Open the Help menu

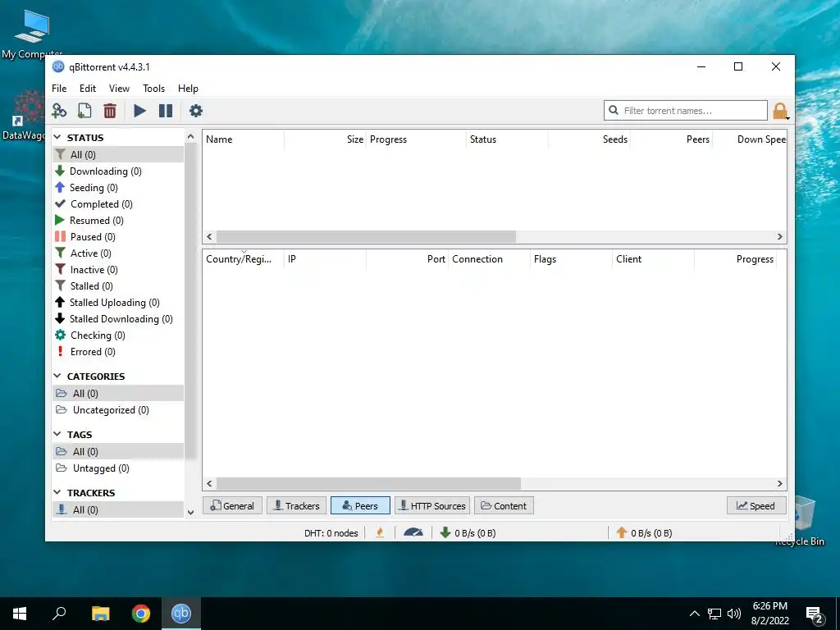point(188,89)
